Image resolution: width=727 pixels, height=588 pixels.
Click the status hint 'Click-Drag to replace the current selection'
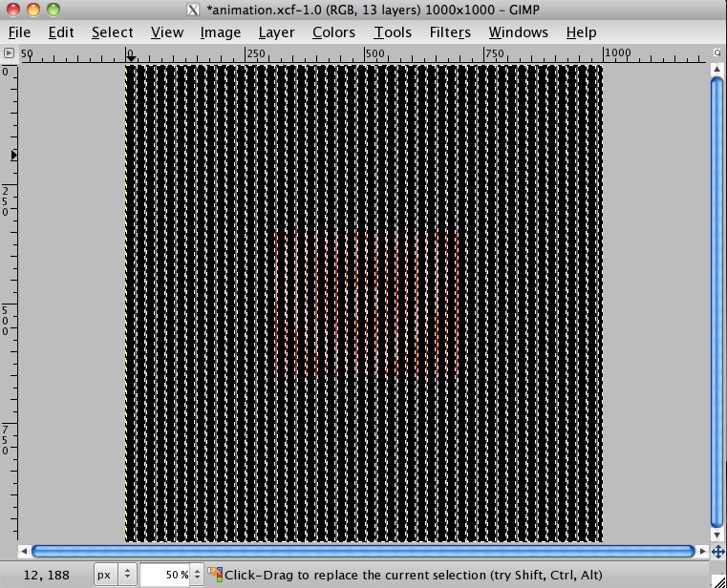[355, 575]
